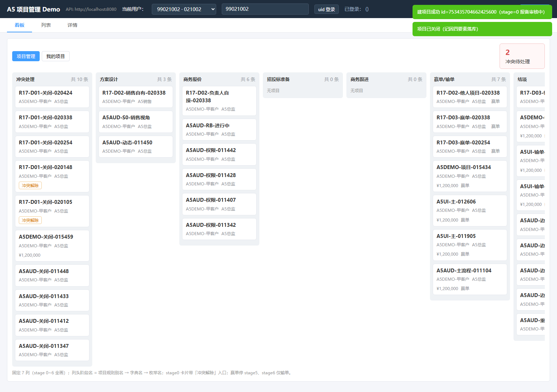Switch to the 列表 tab

(x=46, y=25)
